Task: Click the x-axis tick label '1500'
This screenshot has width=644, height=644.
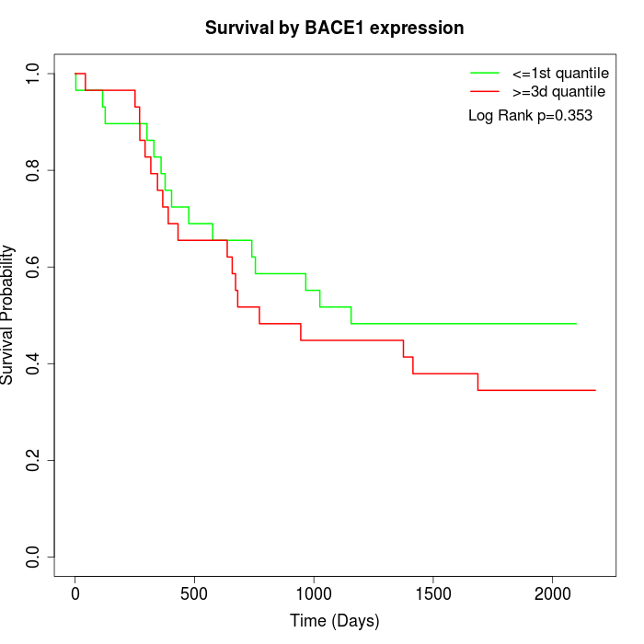Action: click(x=433, y=593)
